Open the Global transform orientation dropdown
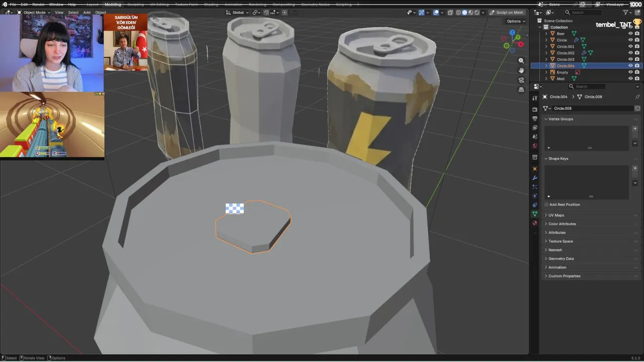 (x=237, y=13)
